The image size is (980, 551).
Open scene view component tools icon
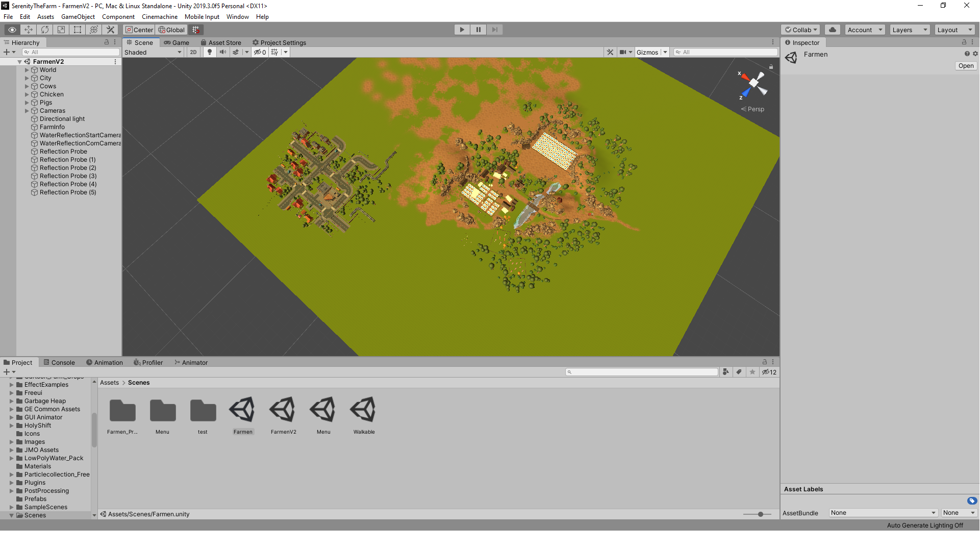click(x=610, y=52)
